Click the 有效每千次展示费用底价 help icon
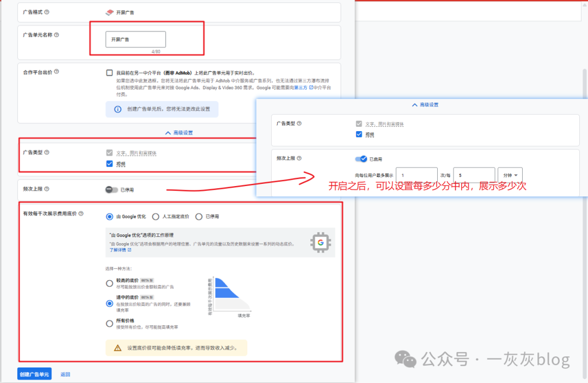Viewport: 588px width, 383px height. pyautogui.click(x=81, y=213)
